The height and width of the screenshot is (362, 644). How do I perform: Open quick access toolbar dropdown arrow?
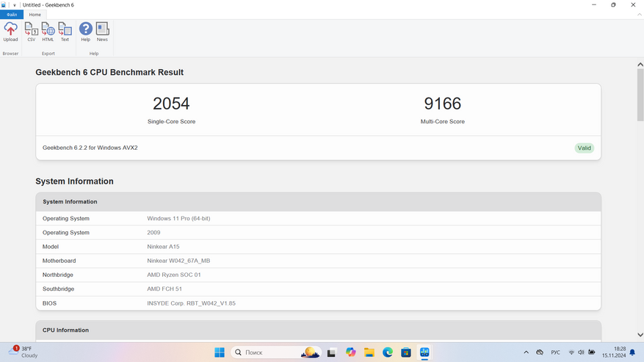point(15,5)
